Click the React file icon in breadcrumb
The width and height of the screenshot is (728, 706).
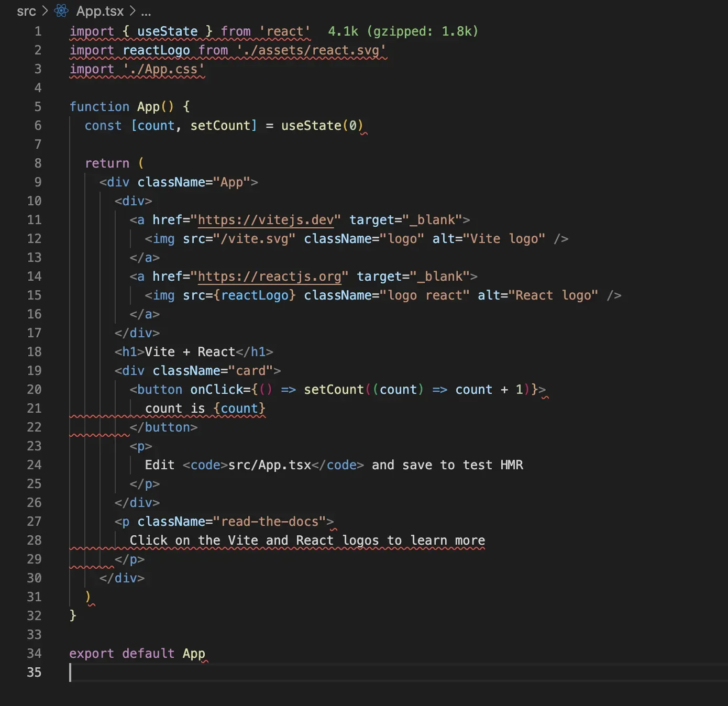click(61, 10)
